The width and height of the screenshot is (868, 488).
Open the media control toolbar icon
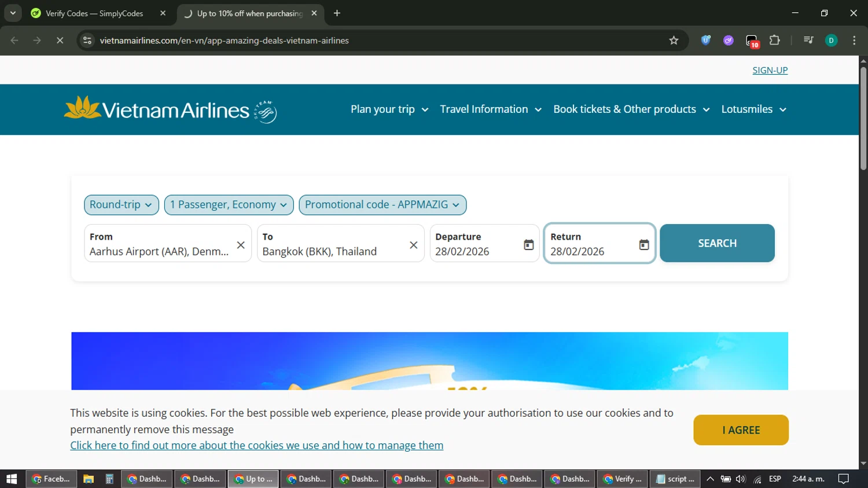(x=808, y=41)
